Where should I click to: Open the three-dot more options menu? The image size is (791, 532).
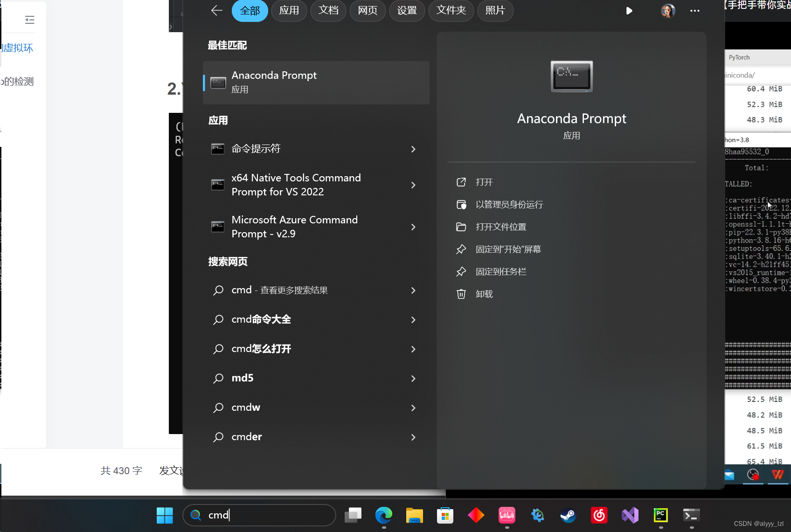695,11
